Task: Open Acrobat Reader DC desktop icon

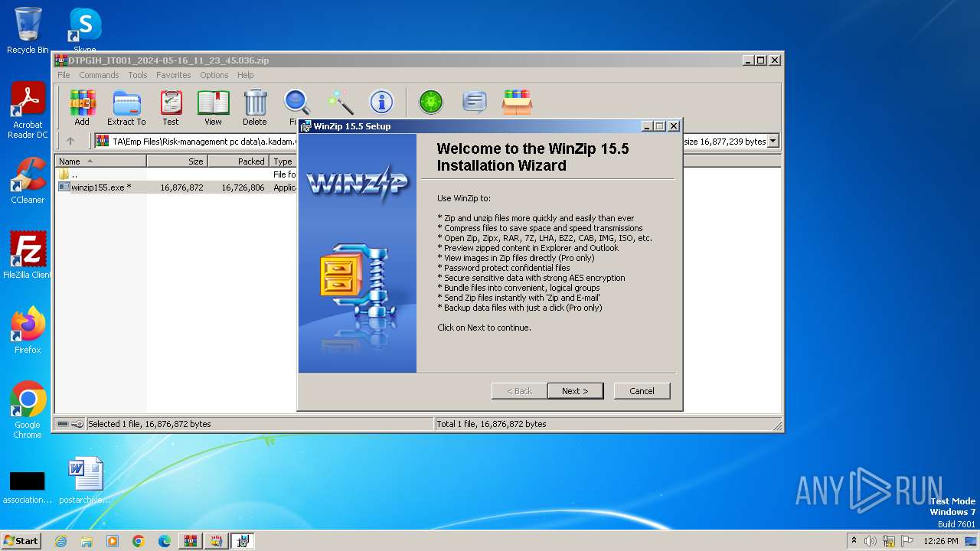Action: click(x=28, y=111)
